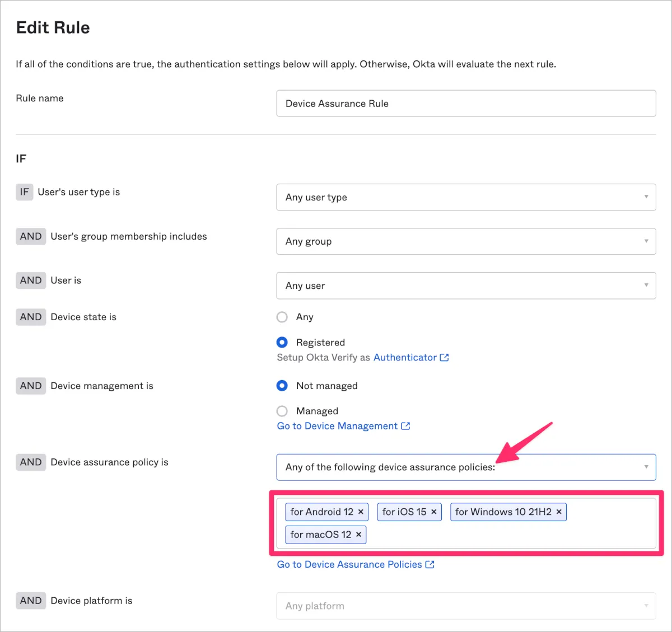The image size is (672, 632).
Task: Click external link icon beside Authenticator
Action: pyautogui.click(x=445, y=357)
